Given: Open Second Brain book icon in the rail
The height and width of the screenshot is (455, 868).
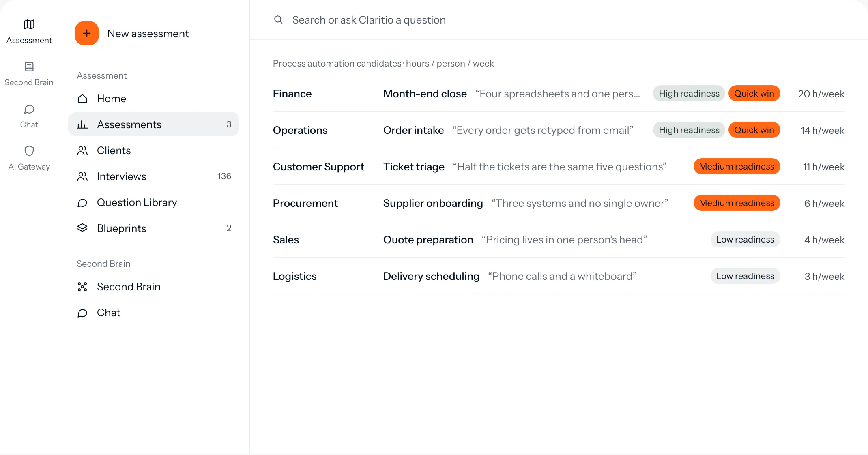Looking at the screenshot, I should pos(29,67).
